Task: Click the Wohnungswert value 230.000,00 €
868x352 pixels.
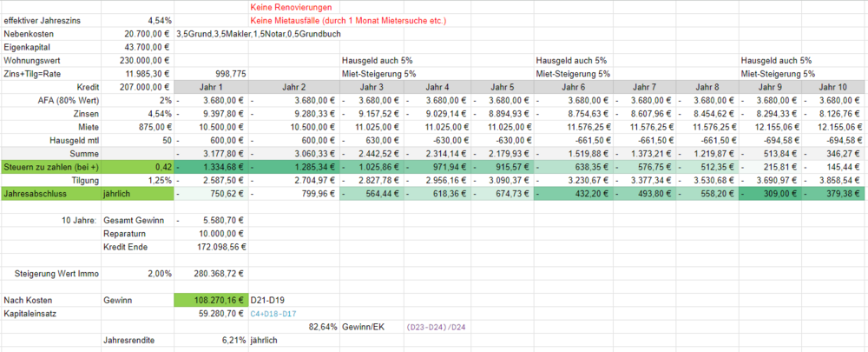Action: tap(144, 61)
